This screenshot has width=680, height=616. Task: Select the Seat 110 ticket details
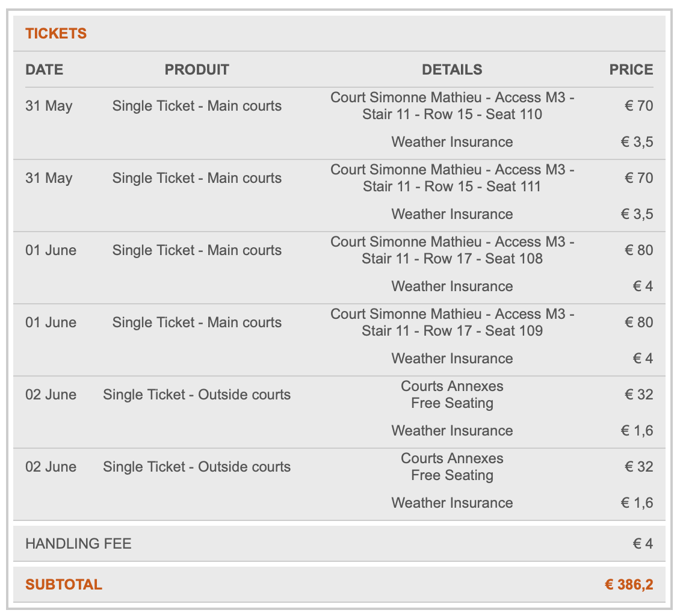click(452, 106)
